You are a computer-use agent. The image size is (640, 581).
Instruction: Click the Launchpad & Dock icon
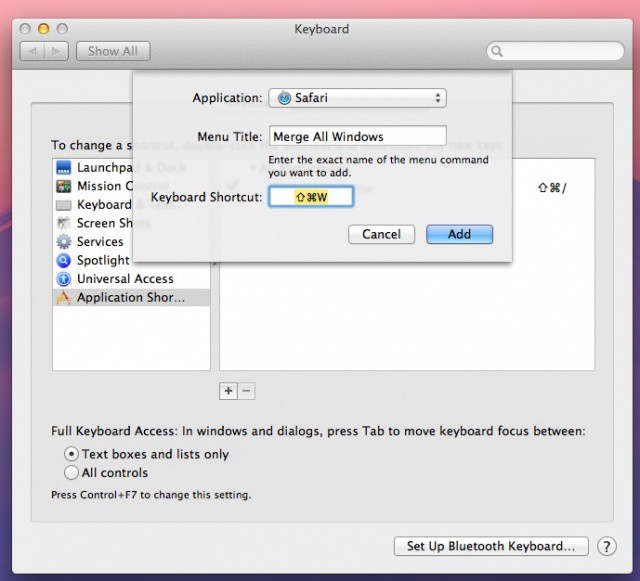click(64, 167)
